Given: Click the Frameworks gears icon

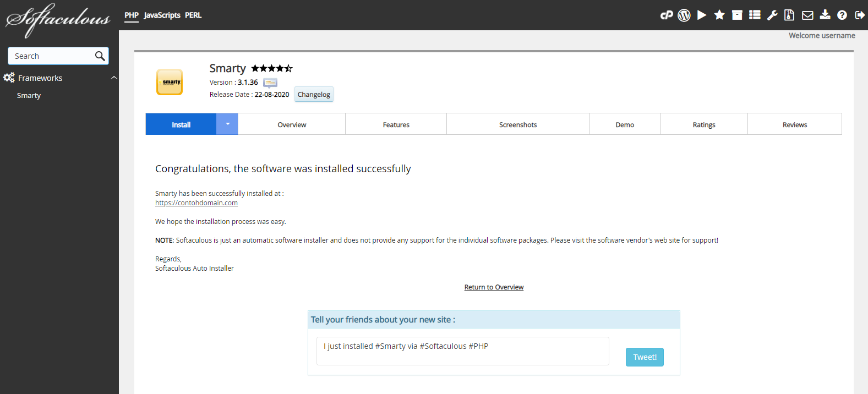Looking at the screenshot, I should [9, 78].
